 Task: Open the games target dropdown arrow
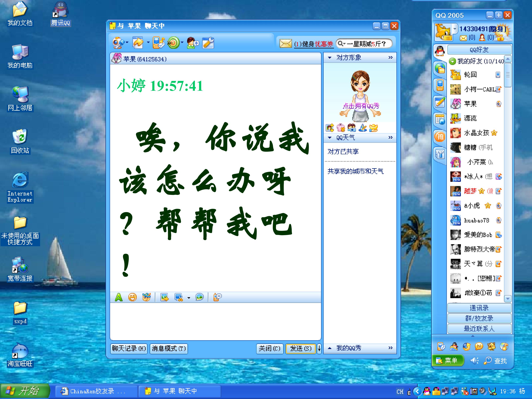(182, 42)
